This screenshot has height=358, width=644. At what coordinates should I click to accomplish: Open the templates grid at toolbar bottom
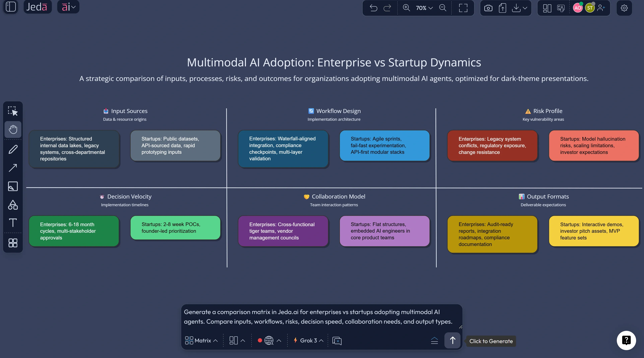point(13,243)
